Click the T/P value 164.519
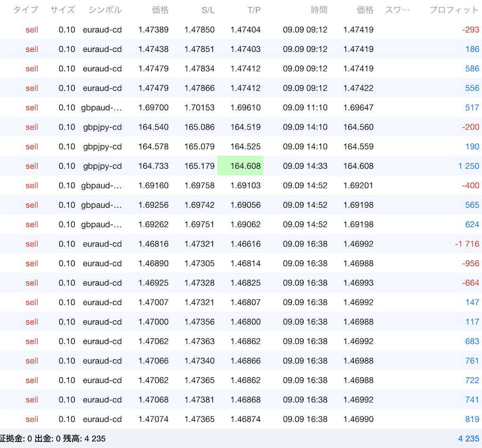This screenshot has height=448, width=482. (x=246, y=127)
